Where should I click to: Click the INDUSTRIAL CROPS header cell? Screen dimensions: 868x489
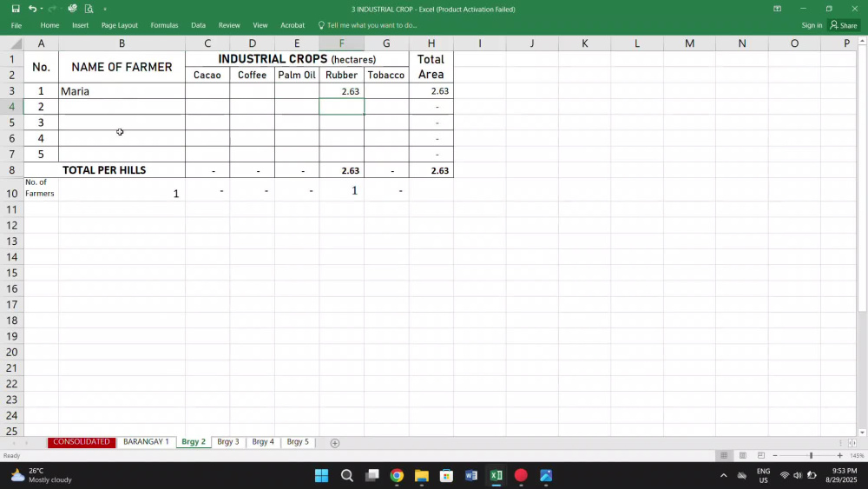click(297, 59)
